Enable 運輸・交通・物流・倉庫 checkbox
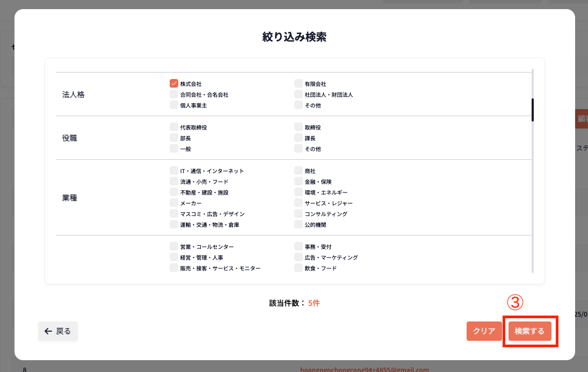The width and height of the screenshot is (588, 372). coord(174,225)
